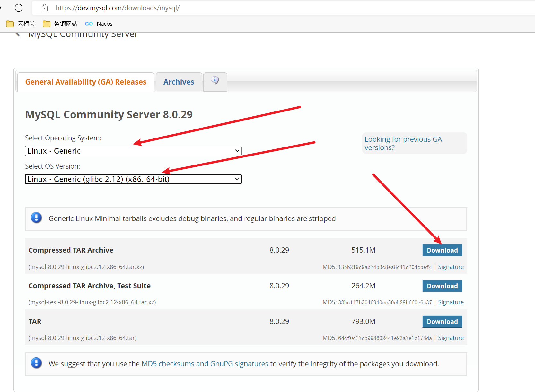Download the 515.1M Compressed TAR Archive
The height and width of the screenshot is (392, 535).
[x=442, y=250]
